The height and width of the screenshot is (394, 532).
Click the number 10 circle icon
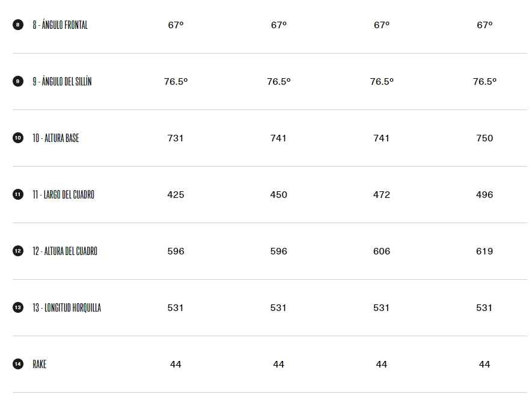click(18, 138)
